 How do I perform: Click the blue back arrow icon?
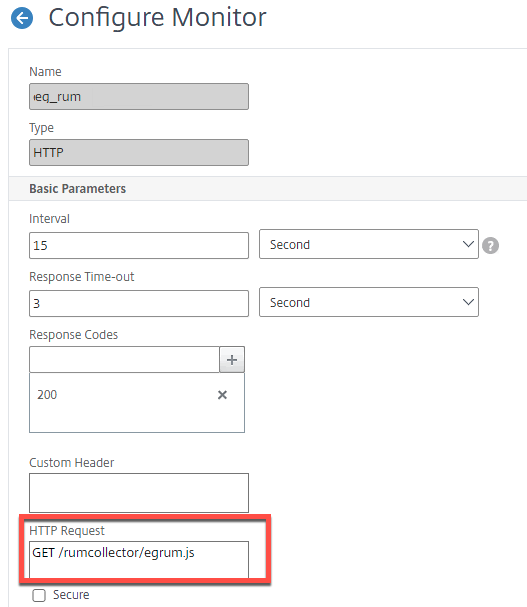pos(22,18)
